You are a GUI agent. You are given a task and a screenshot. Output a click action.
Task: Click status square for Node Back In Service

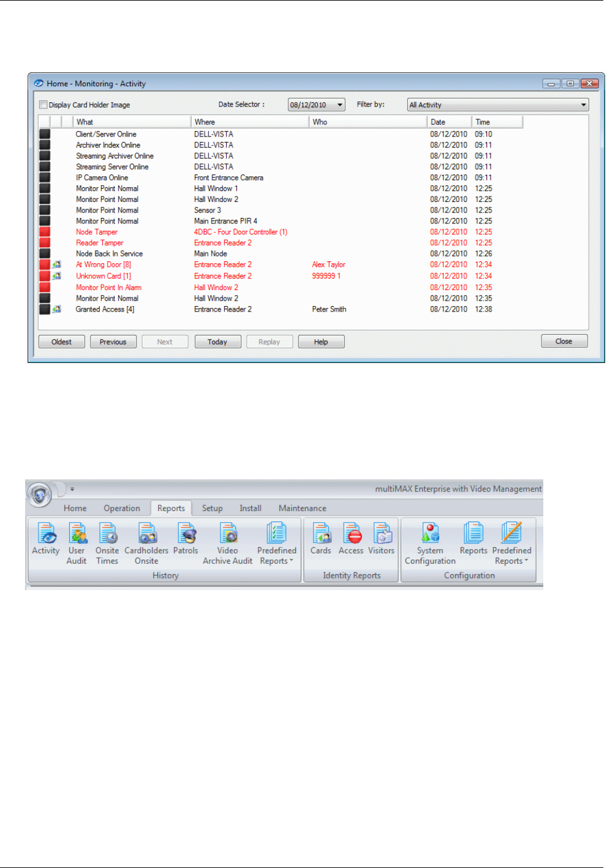pos(45,253)
